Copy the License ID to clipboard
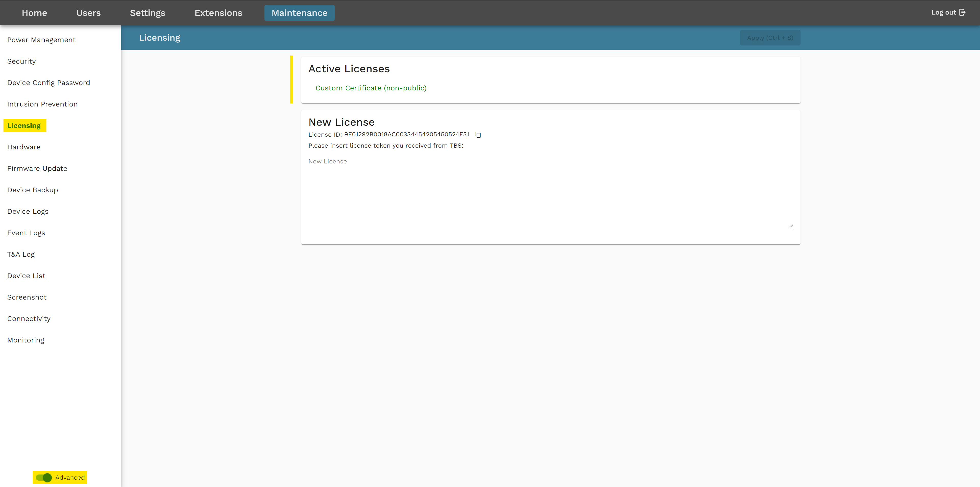 click(478, 135)
